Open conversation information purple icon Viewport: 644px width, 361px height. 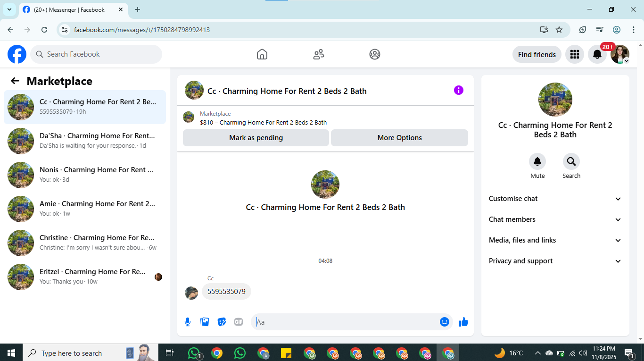pos(459,90)
